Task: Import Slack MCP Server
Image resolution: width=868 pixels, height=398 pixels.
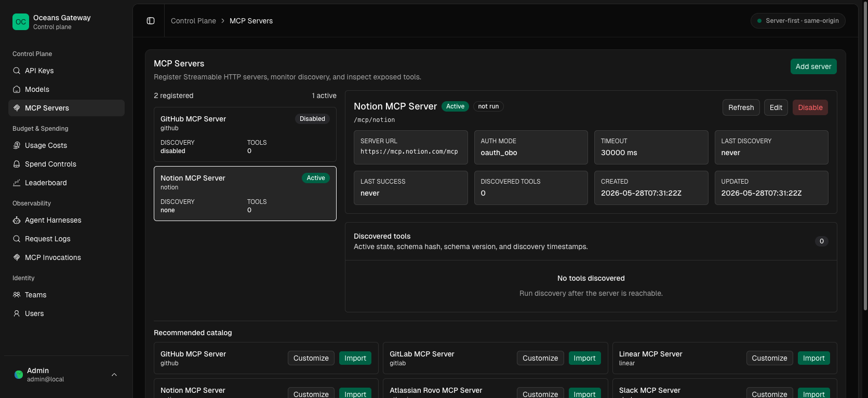Action: click(x=814, y=393)
